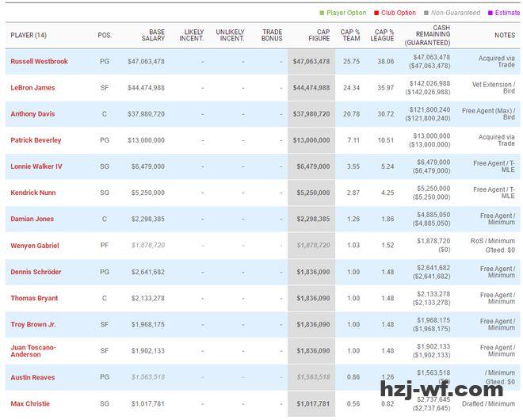Sort by the Cap % League header
The image size is (523, 420).
(x=382, y=35)
